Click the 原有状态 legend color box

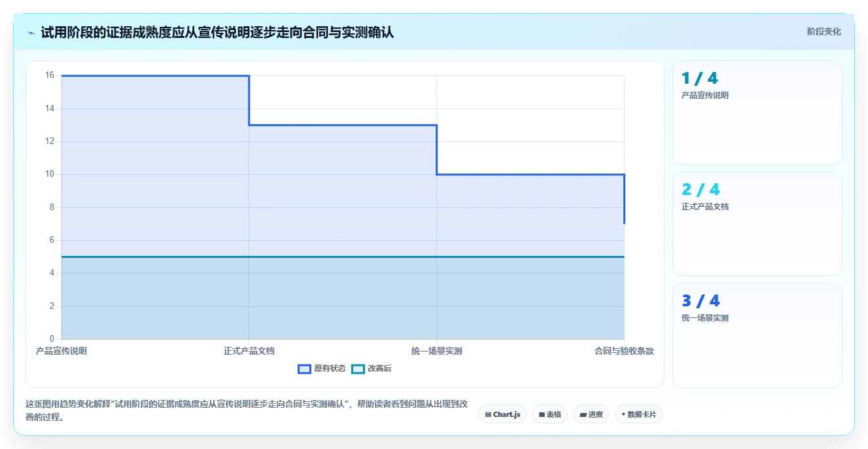304,368
